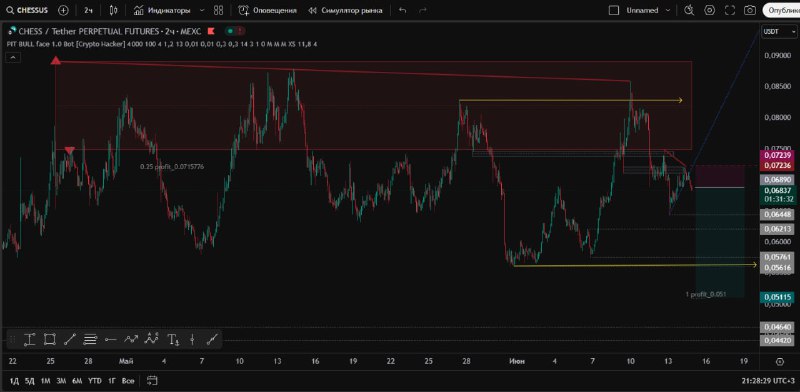Open go-to-date calendar icon
The height and width of the screenshot is (392, 800).
152,380
